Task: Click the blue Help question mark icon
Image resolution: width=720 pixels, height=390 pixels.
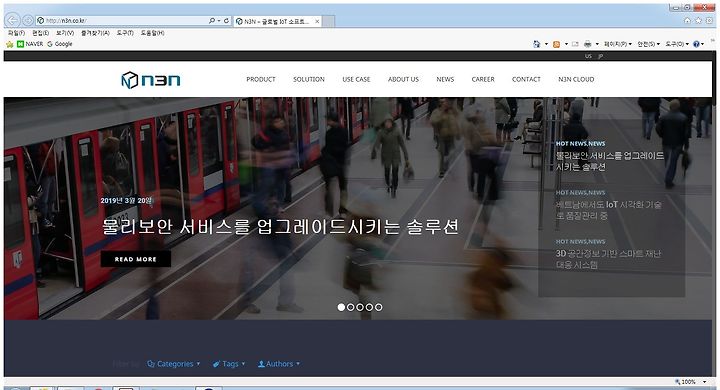Action: click(697, 44)
